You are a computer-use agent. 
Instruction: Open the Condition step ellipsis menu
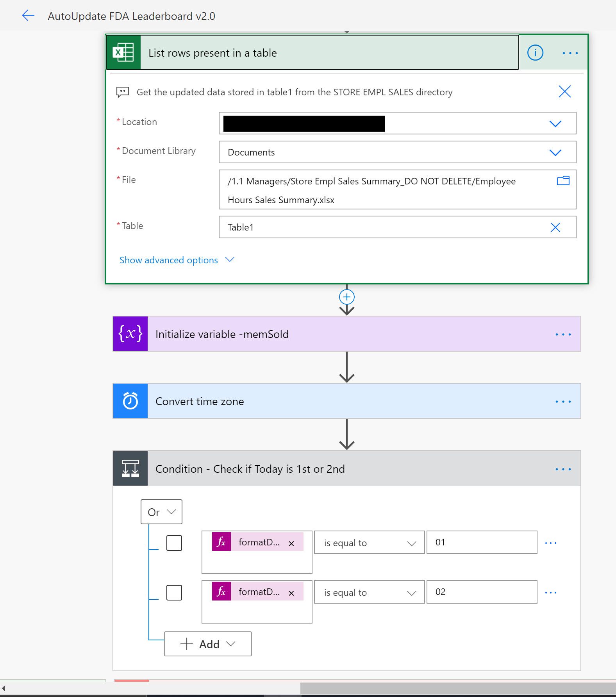pyautogui.click(x=563, y=469)
